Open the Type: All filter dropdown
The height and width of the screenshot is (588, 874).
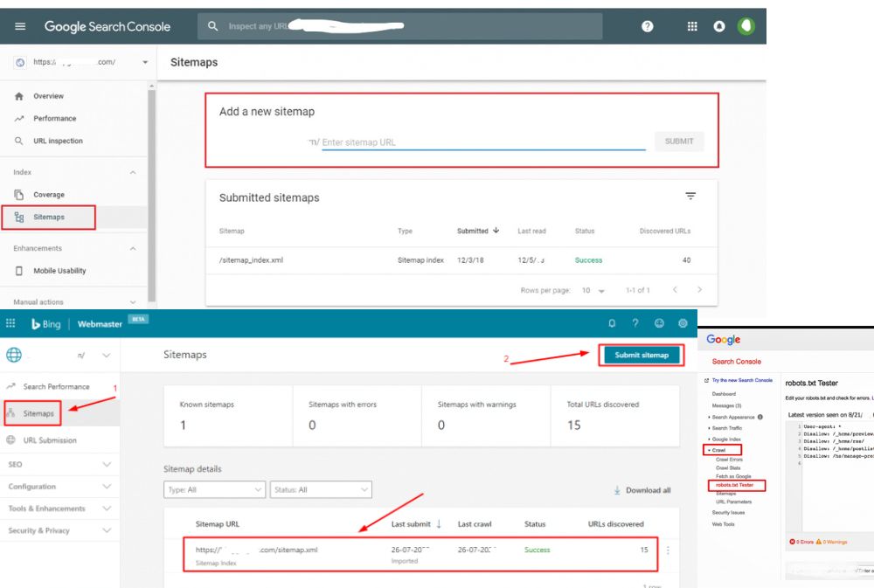(214, 490)
